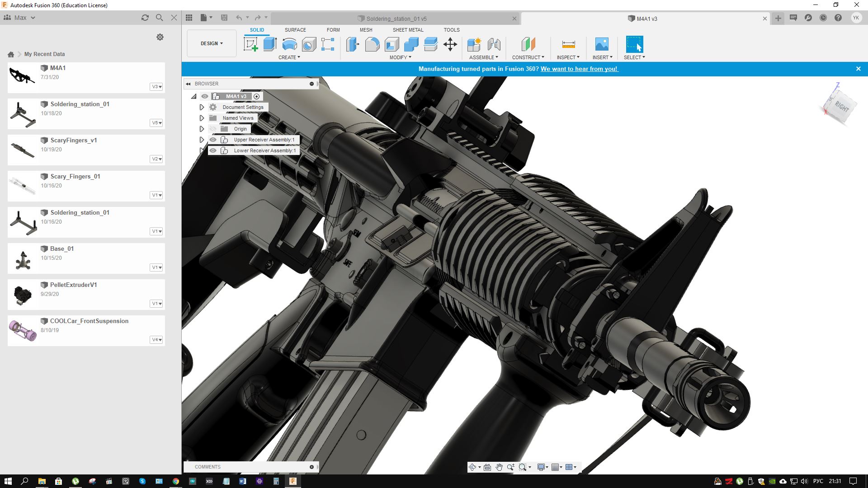Viewport: 868px width, 488px height.
Task: Undo the last action
Action: pyautogui.click(x=239, y=18)
